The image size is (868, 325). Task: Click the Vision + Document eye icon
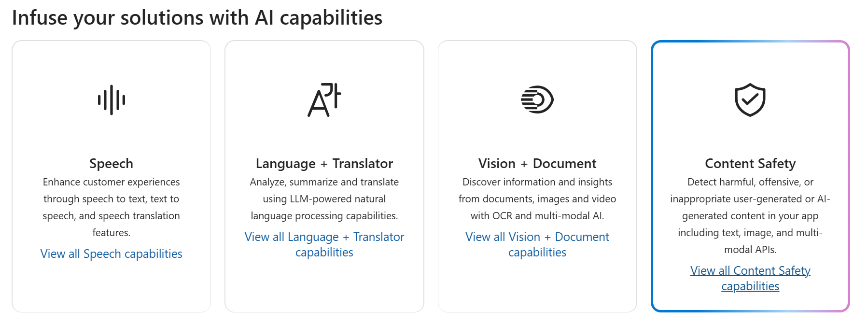[x=537, y=99]
